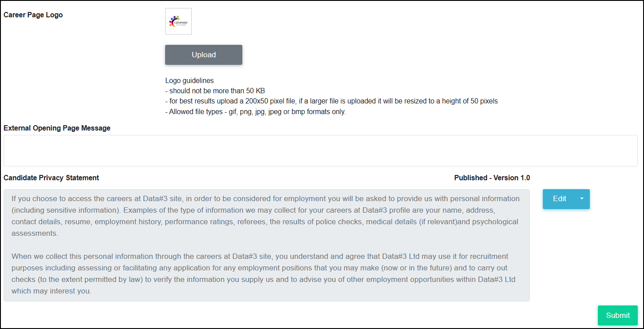The height and width of the screenshot is (329, 644).
Task: Focus the External Opening Page Message field
Action: click(320, 151)
